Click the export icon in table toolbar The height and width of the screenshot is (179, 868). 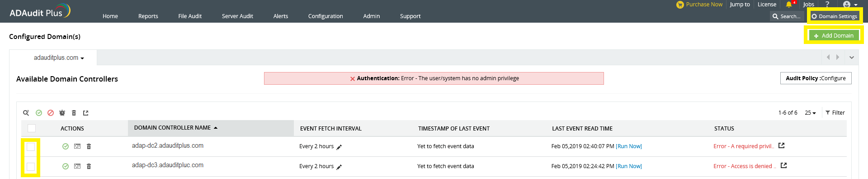point(86,113)
